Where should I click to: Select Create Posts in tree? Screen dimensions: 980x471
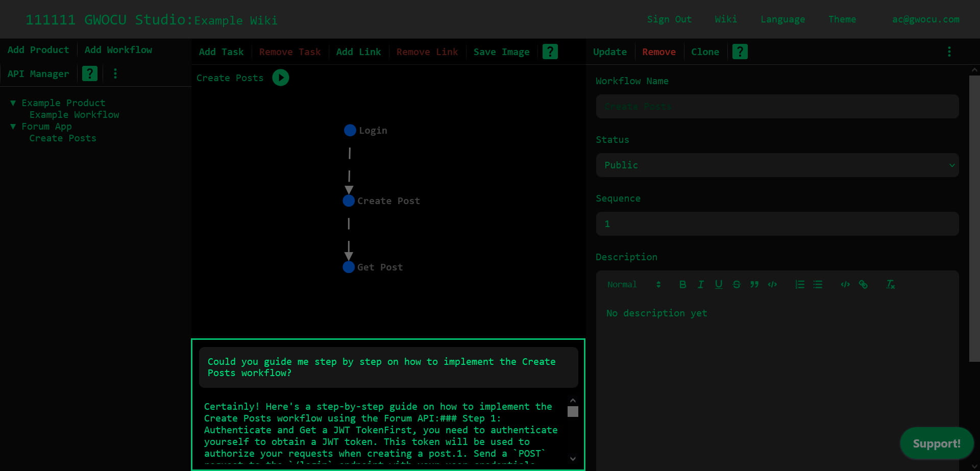click(x=63, y=138)
